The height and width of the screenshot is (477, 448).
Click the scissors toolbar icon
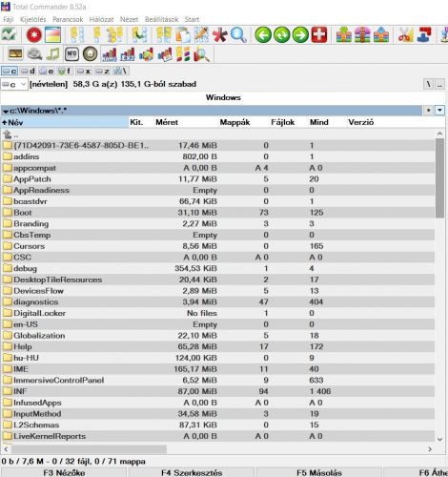click(406, 34)
